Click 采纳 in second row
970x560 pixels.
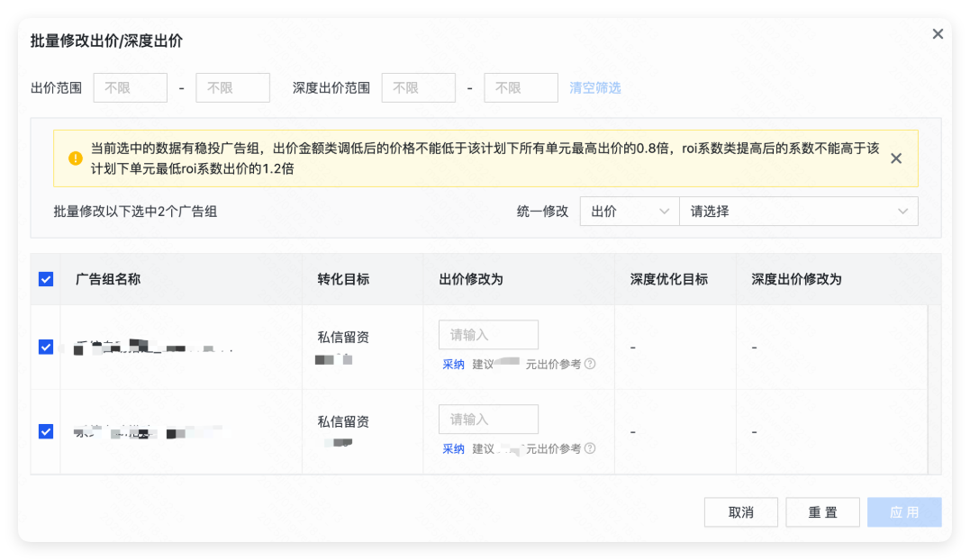[x=453, y=449]
